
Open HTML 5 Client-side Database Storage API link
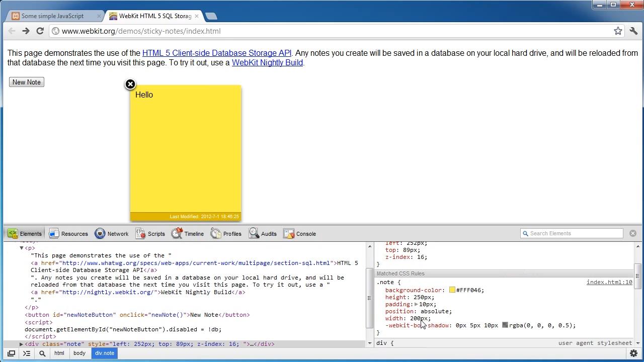point(217,53)
